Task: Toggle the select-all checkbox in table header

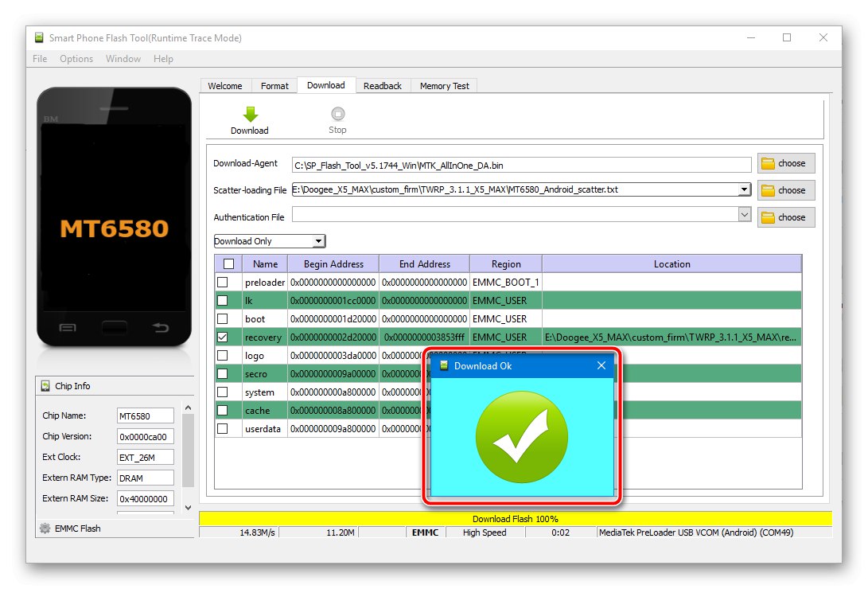Action: click(228, 263)
